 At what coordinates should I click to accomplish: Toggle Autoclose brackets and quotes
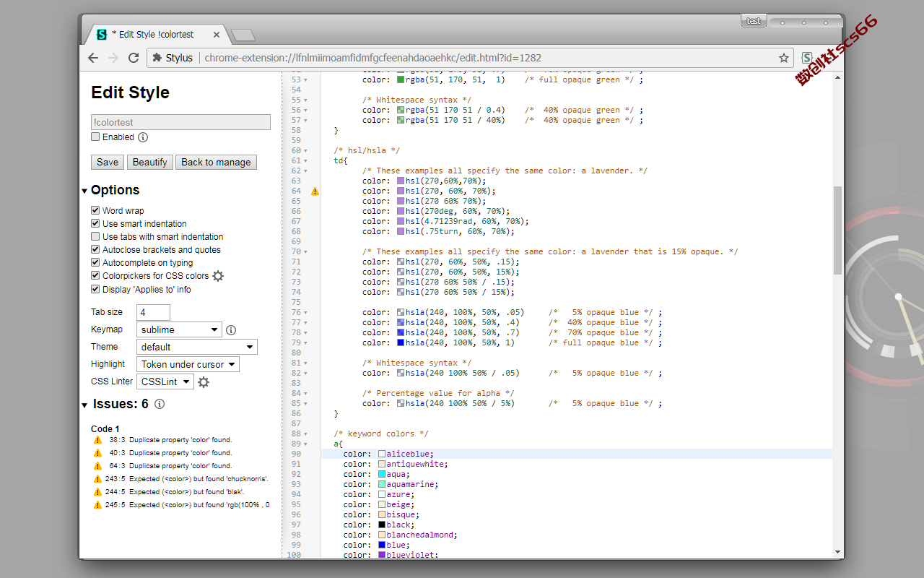(95, 249)
